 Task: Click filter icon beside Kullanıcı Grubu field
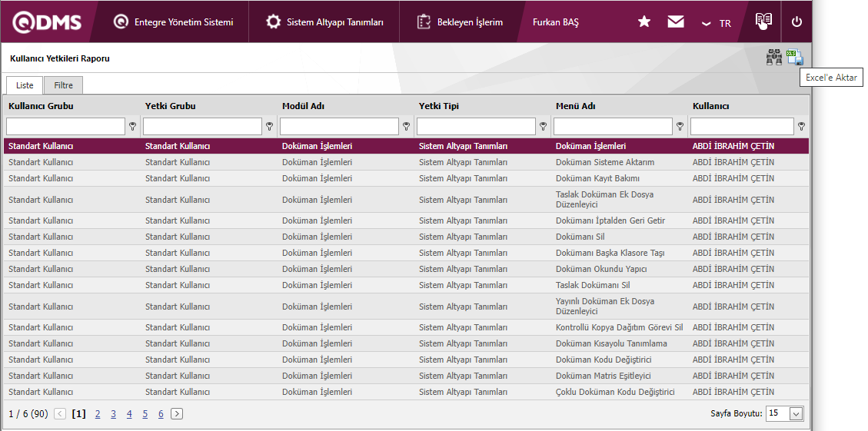132,126
